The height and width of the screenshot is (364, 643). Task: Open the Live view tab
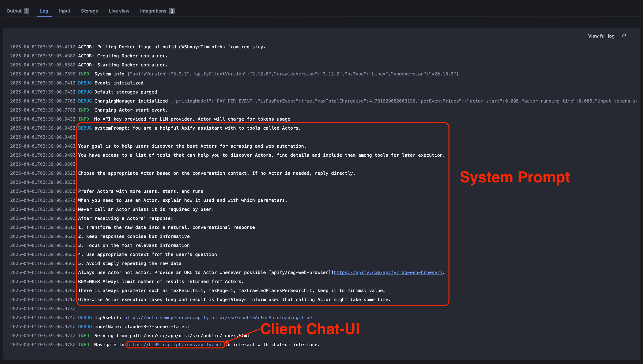(119, 11)
